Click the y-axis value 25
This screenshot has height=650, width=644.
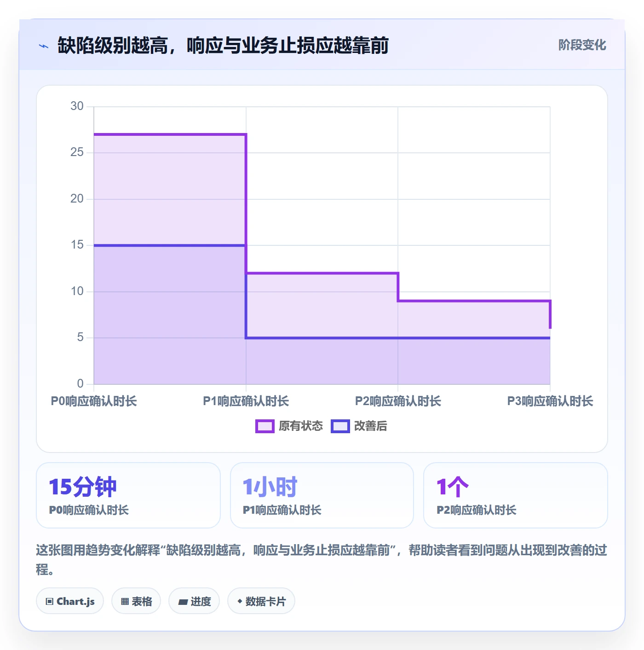(x=77, y=152)
